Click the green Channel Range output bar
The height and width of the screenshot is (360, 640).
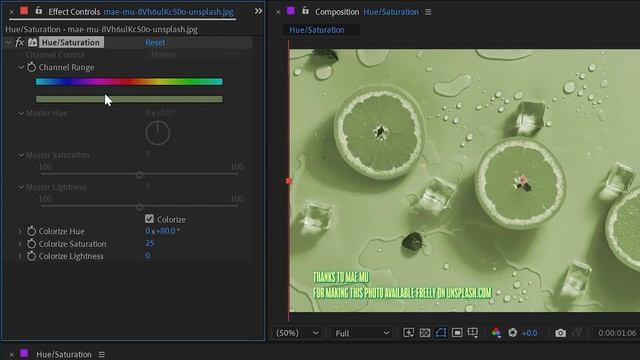pos(129,99)
